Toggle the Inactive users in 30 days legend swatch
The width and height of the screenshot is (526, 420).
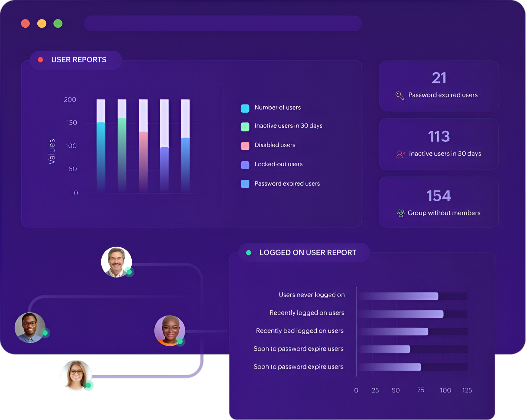coord(245,127)
